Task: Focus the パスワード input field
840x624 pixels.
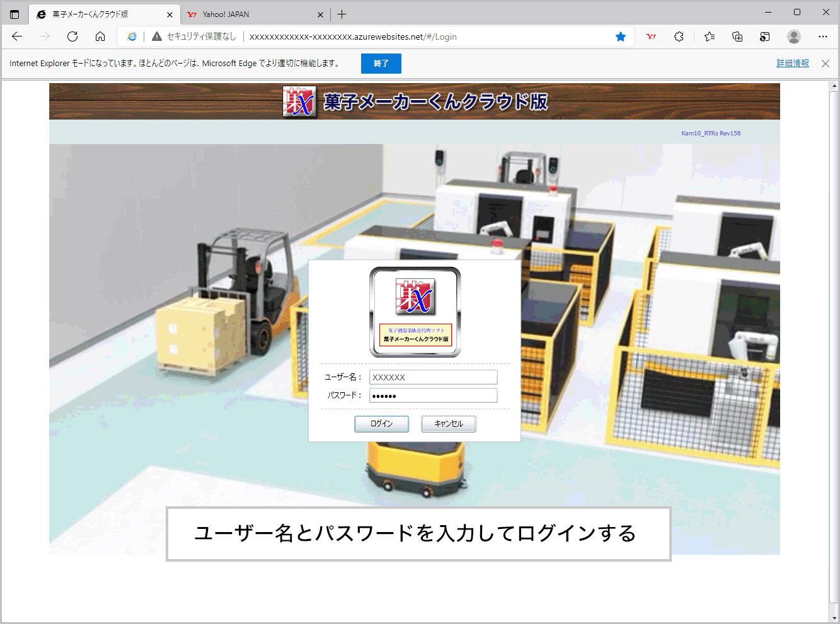Action: [x=434, y=395]
